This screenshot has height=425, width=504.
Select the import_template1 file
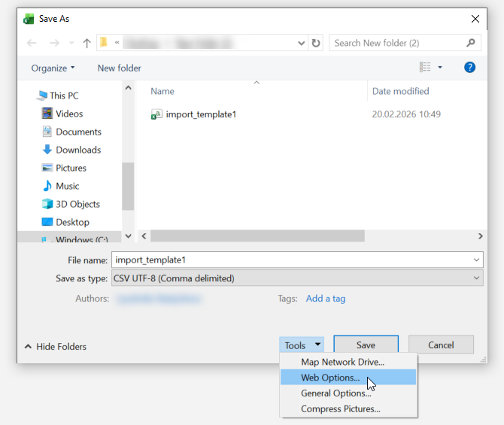[201, 114]
